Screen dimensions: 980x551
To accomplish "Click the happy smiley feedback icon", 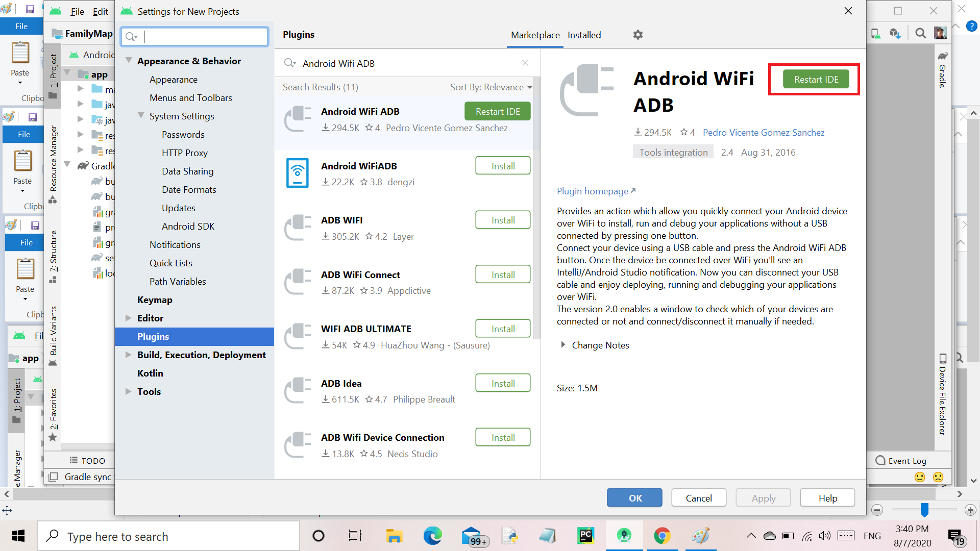I will pos(920,477).
